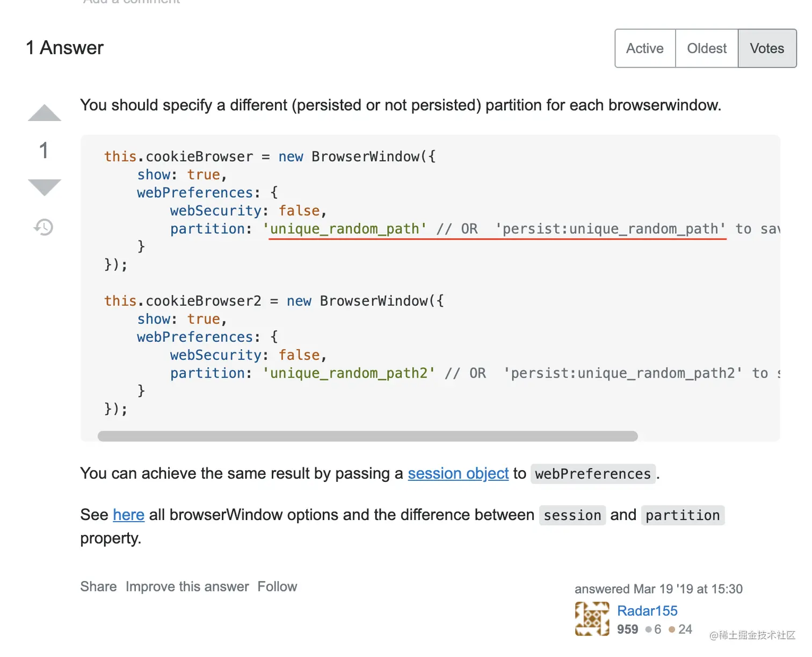Image resolution: width=812 pixels, height=657 pixels.
Task: Open Radar155 user profile link
Action: (647, 611)
